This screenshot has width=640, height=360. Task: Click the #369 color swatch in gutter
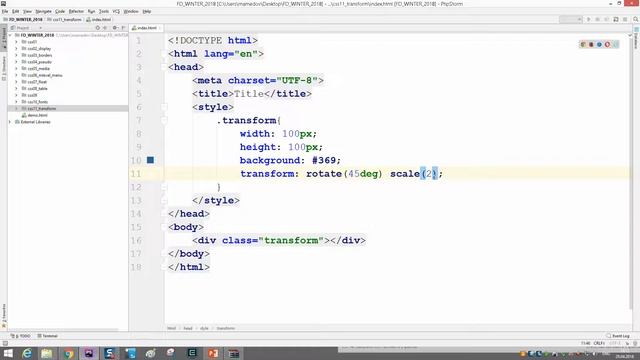(x=150, y=160)
